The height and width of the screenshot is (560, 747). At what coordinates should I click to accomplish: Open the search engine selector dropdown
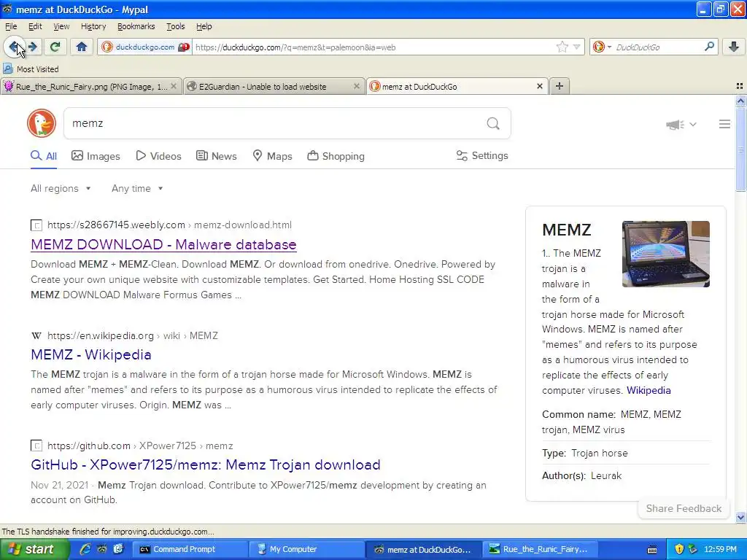[602, 47]
